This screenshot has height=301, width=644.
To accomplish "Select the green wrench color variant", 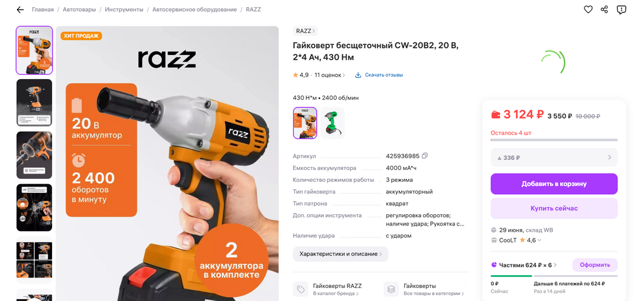I will (x=332, y=123).
